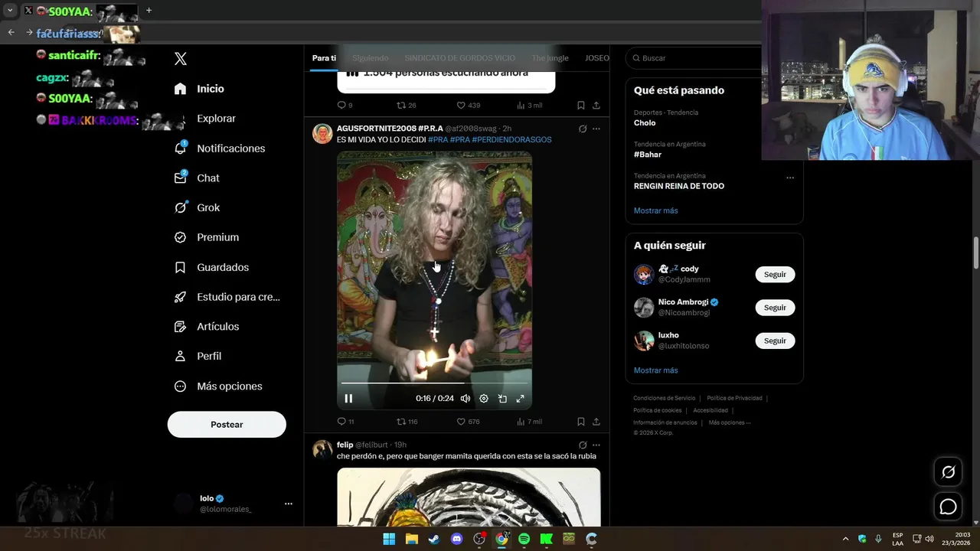Show more under A quién seguir
980x551 pixels.
(x=655, y=370)
